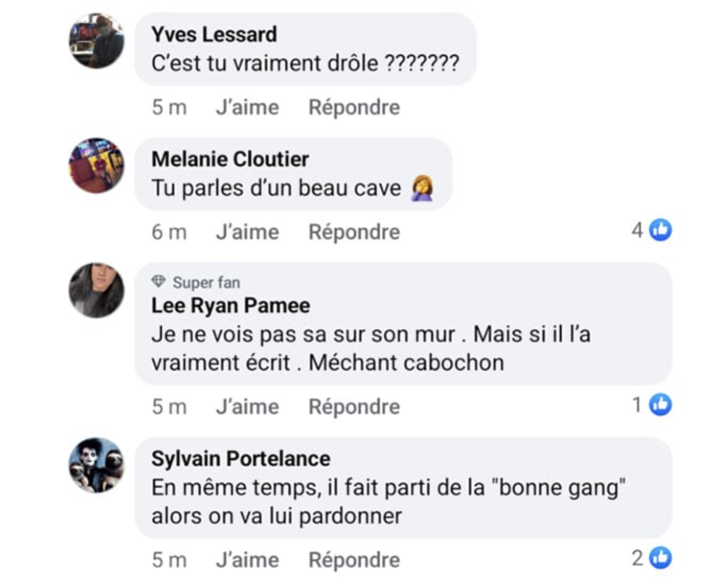Select Répondre under Sylvain Portelance's comment
728x581 pixels.
tap(354, 560)
